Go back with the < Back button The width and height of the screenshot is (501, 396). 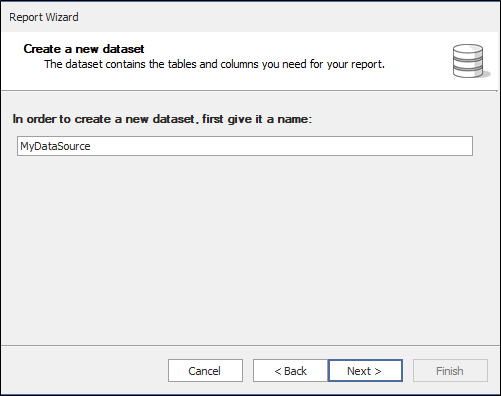click(290, 370)
